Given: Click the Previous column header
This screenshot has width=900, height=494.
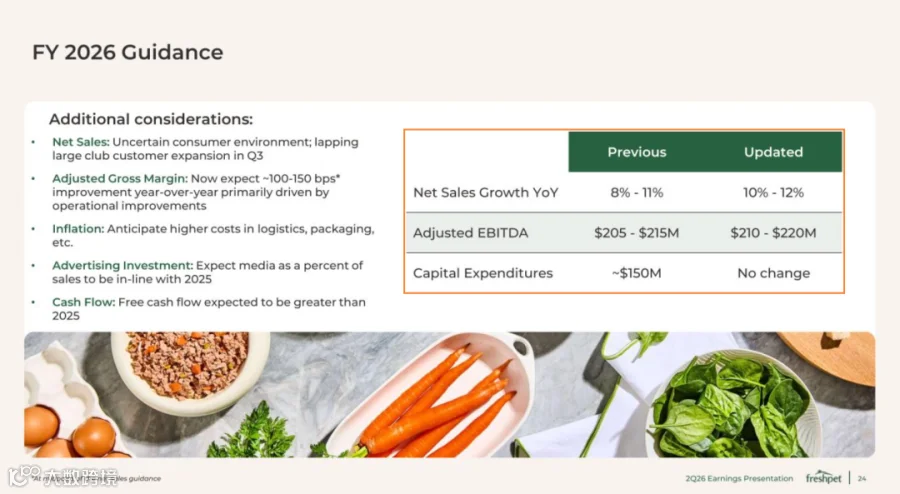Looking at the screenshot, I should pyautogui.click(x=637, y=152).
